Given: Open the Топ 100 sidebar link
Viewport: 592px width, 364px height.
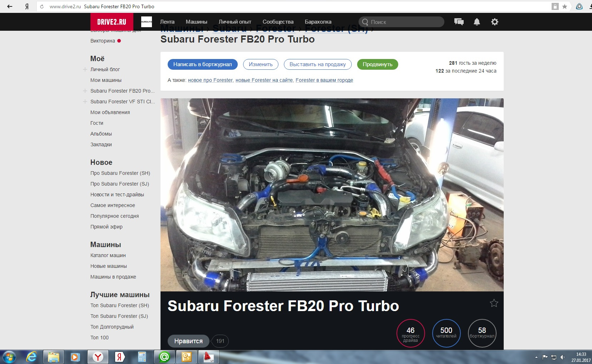Looking at the screenshot, I should [99, 338].
